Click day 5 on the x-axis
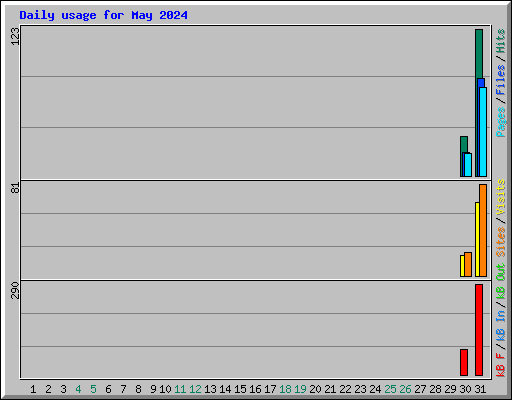Image resolution: width=512 pixels, height=400 pixels. (93, 389)
